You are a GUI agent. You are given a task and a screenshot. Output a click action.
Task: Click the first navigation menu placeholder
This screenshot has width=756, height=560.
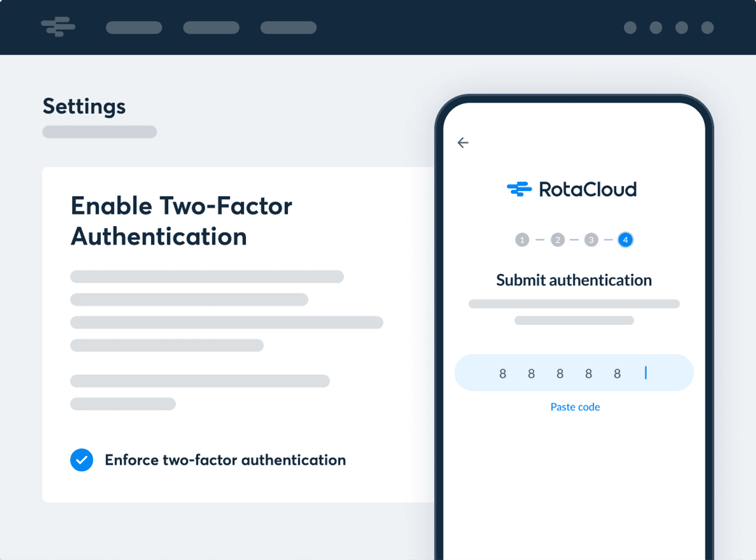pyautogui.click(x=134, y=27)
